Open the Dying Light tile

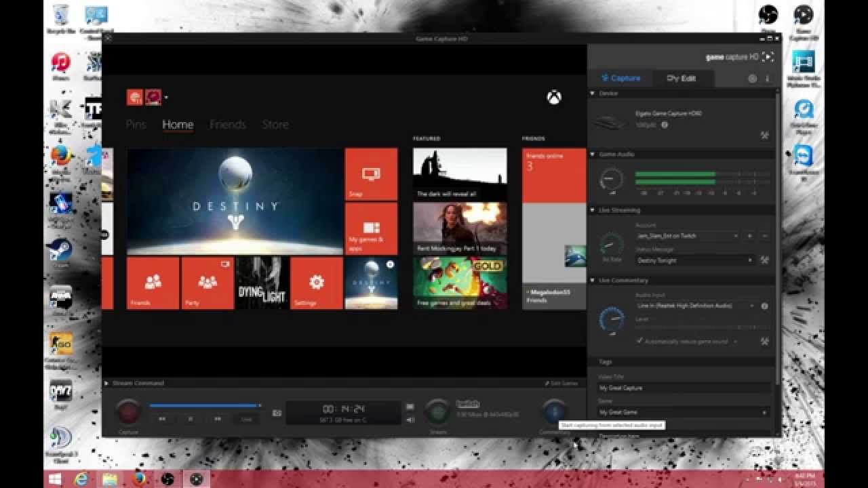point(262,283)
